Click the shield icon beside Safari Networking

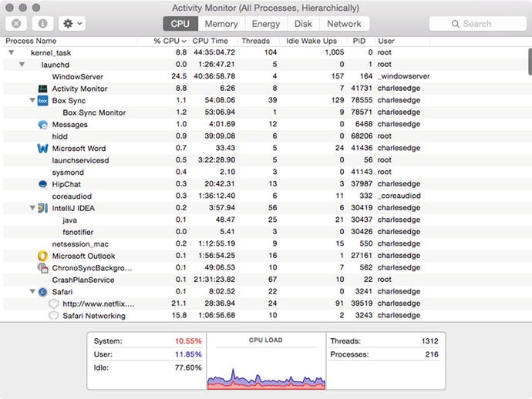(x=54, y=316)
